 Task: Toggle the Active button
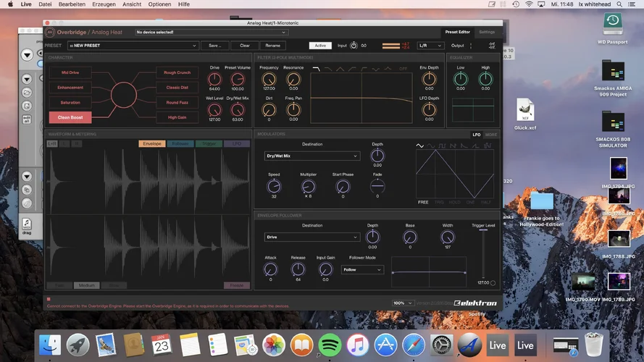[319, 46]
